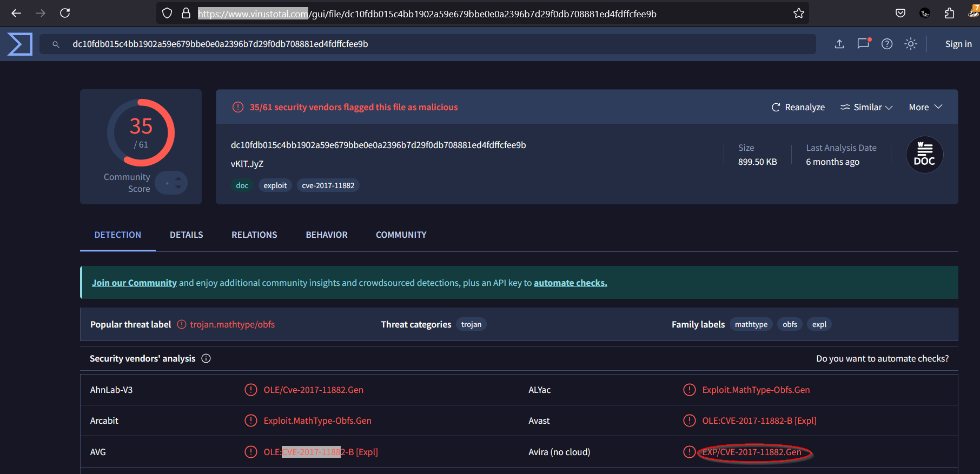Click the file size 899.50 KB
Viewport: 980px width, 474px height.
coord(758,162)
